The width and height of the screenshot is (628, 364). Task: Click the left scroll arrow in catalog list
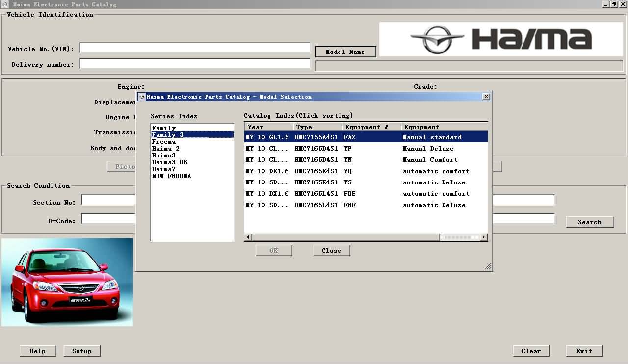[248, 237]
